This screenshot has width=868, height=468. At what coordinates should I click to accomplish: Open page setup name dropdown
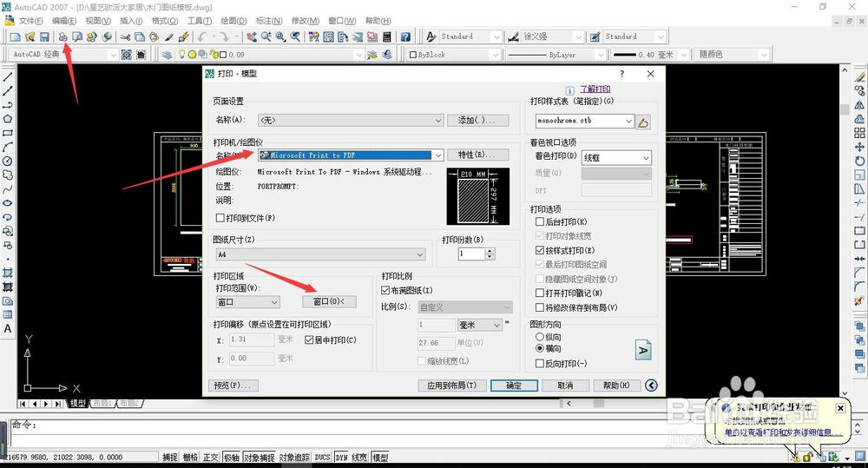pos(351,120)
